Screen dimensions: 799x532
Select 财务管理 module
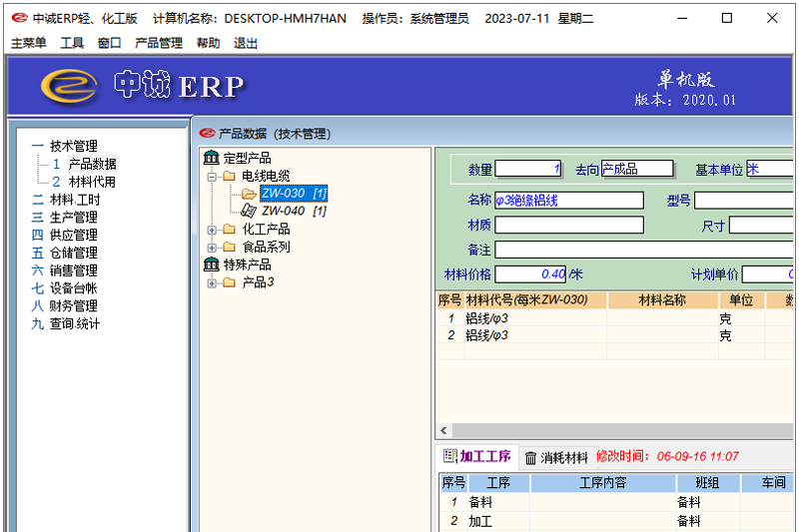[x=73, y=306]
